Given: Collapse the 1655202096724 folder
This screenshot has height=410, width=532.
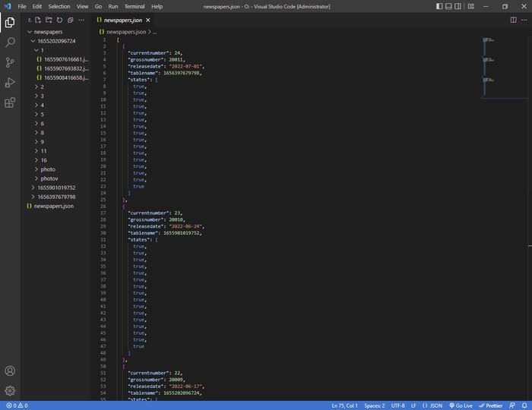Looking at the screenshot, I should 56,41.
